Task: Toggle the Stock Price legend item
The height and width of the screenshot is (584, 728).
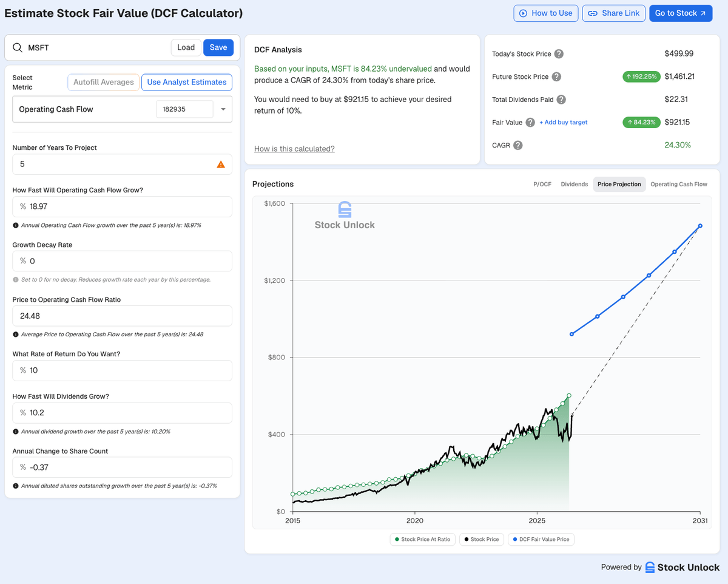Action: 481,539
